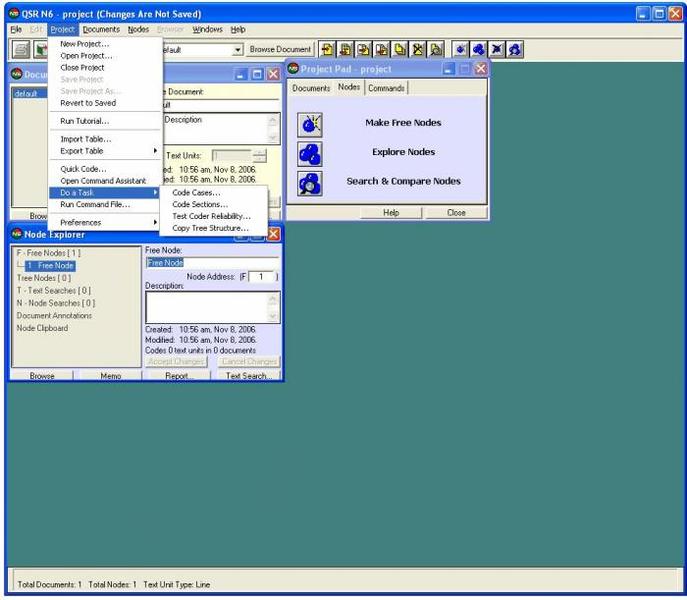Click the Make Free Nodes icon
The image size is (687, 600).
[x=310, y=125]
